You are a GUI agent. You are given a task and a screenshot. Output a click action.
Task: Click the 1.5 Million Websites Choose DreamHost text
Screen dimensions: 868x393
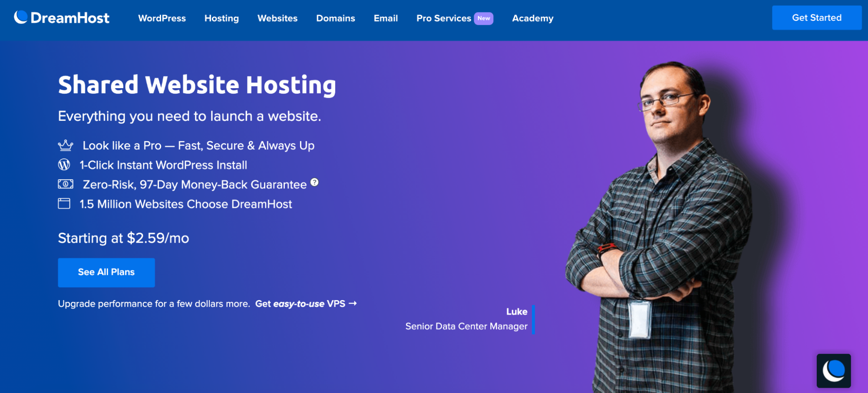coord(186,204)
